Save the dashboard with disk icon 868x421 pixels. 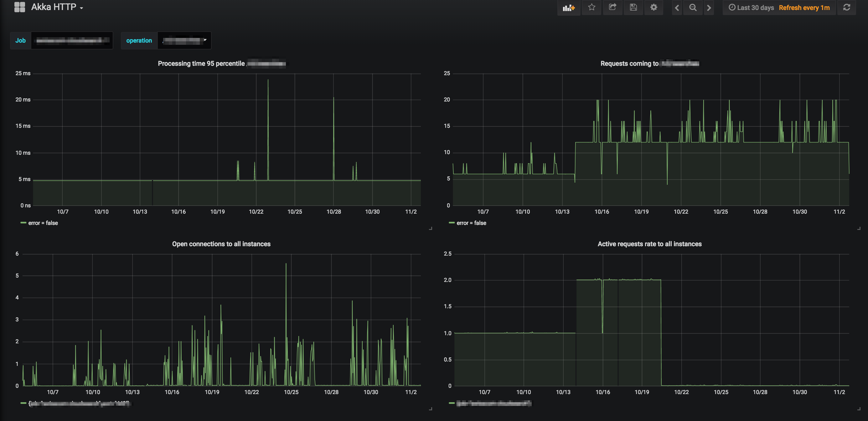pyautogui.click(x=633, y=8)
